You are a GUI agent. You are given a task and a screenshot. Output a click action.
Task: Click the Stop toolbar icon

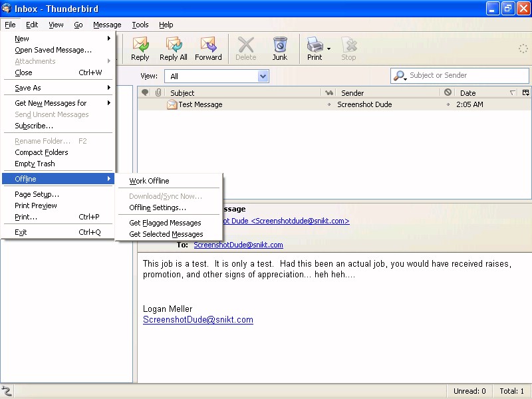348,49
